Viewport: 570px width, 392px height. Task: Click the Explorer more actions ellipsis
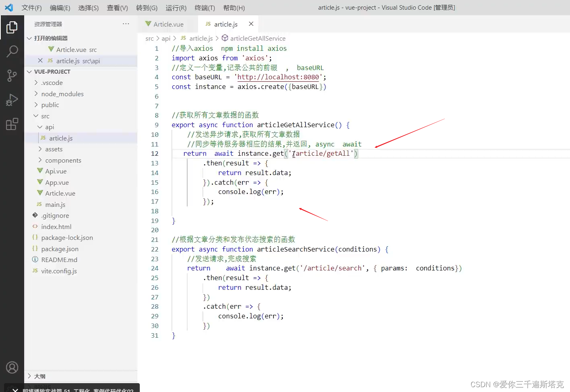126,23
